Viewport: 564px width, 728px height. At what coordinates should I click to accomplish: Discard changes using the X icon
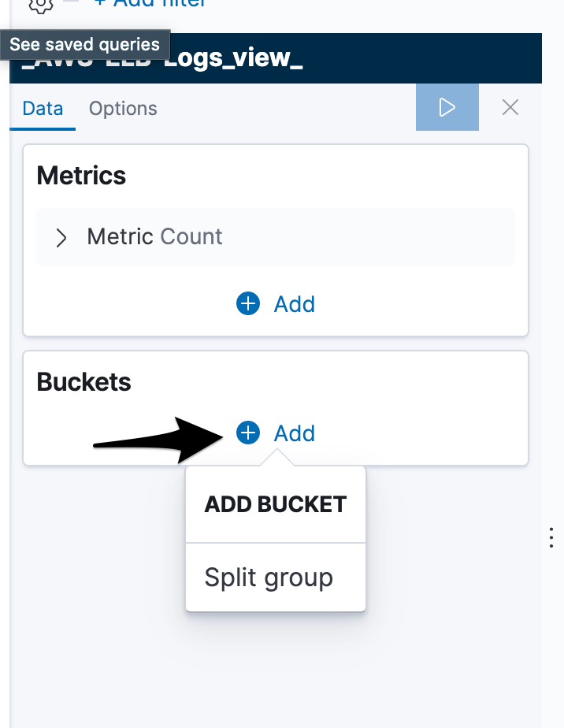pos(510,107)
